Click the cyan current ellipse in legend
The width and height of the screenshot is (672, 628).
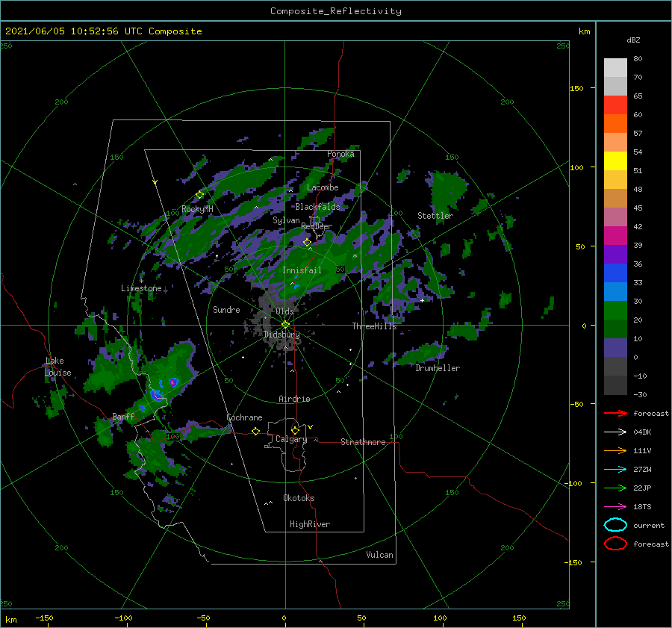point(615,525)
